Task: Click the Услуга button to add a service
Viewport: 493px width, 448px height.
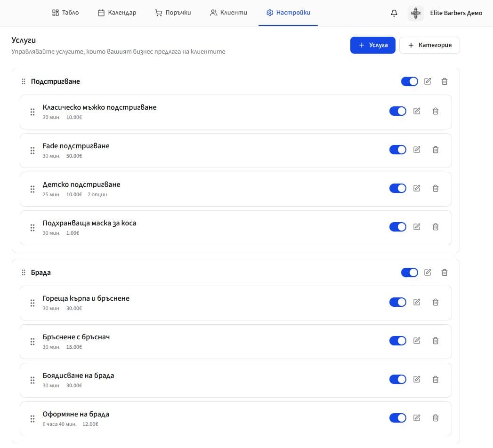Action: coord(372,45)
